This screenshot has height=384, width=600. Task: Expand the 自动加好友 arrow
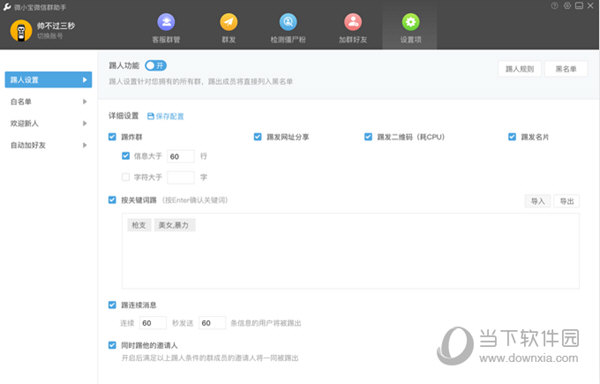85,145
